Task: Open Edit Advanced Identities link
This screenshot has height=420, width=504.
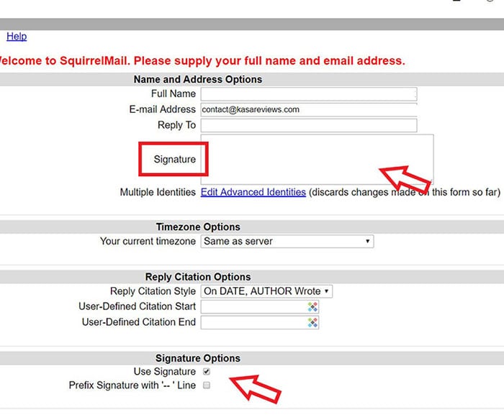Action: point(253,192)
